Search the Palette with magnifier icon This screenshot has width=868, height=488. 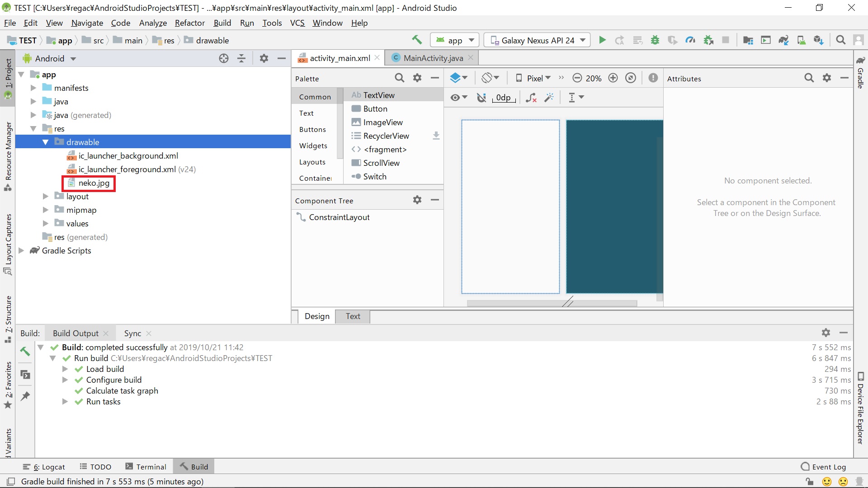click(x=400, y=78)
